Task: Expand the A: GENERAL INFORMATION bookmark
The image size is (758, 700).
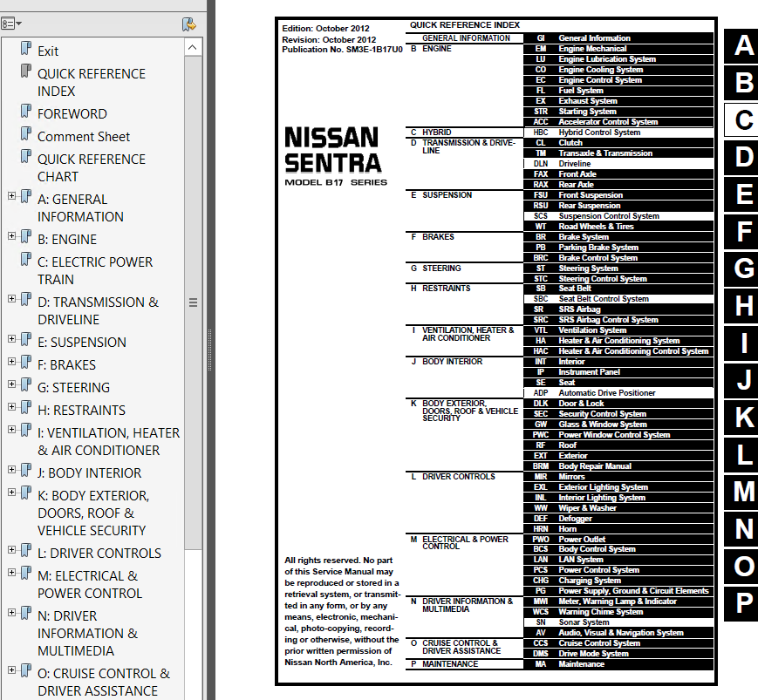Action: (11, 195)
